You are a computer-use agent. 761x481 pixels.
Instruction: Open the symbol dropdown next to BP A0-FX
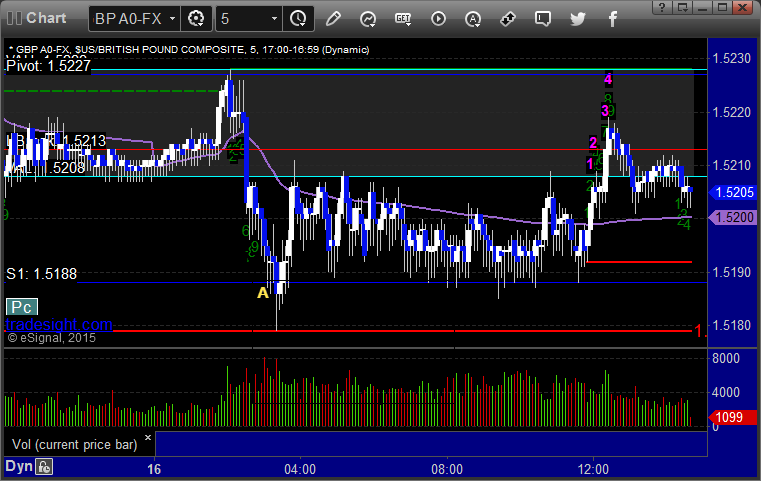(x=172, y=19)
